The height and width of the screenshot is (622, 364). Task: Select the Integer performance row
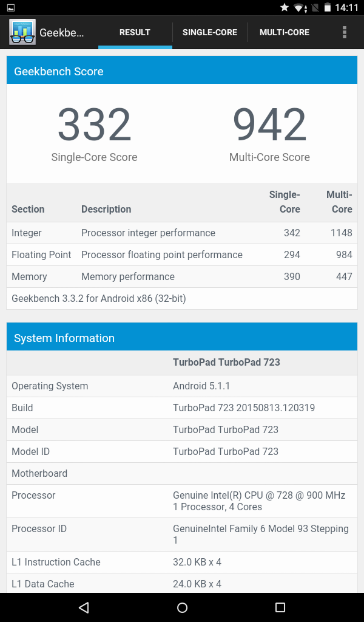(182, 233)
